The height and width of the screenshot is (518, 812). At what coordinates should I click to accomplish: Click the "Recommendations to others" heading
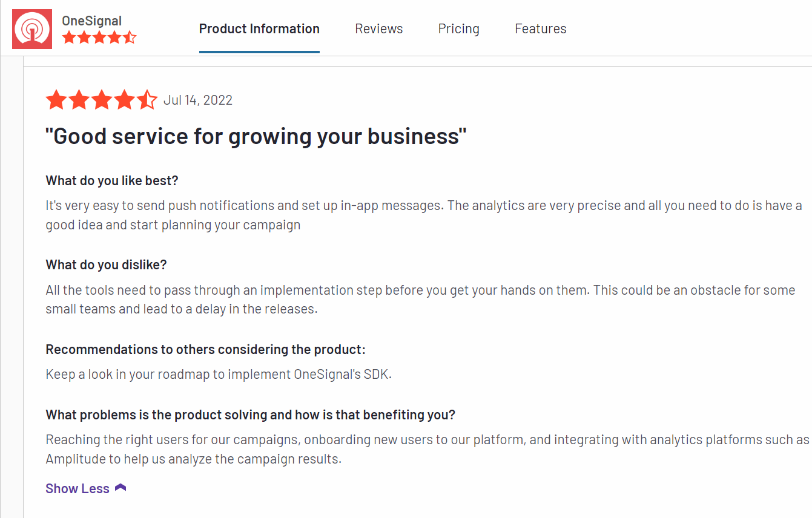click(x=206, y=350)
